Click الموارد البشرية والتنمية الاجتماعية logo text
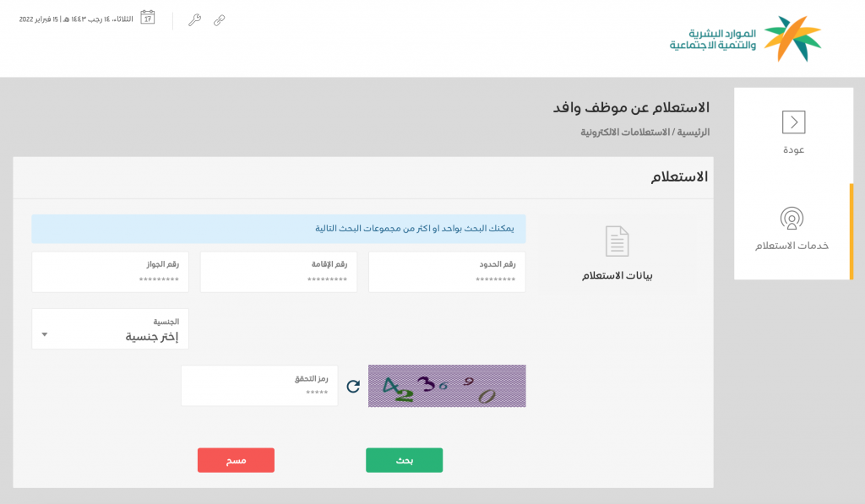This screenshot has width=865, height=504. [713, 39]
